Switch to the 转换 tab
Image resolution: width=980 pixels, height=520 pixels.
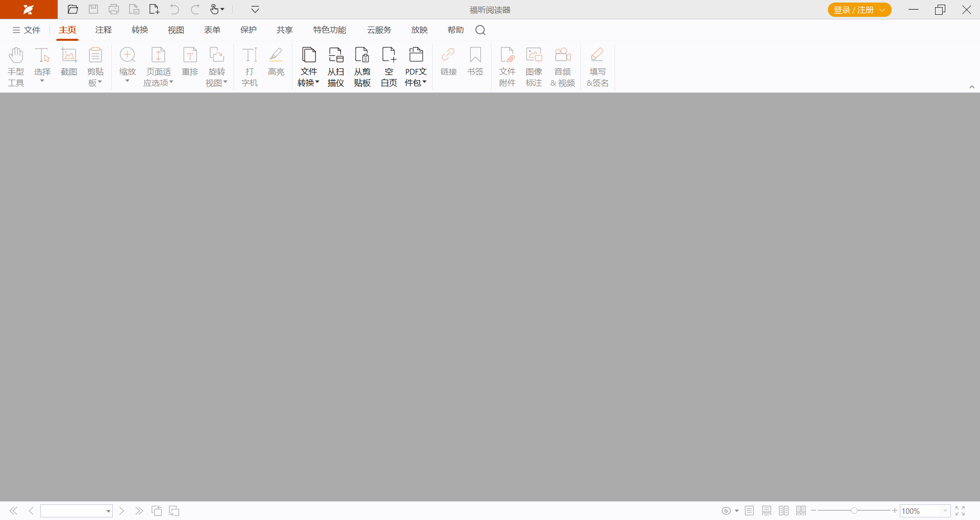click(140, 30)
